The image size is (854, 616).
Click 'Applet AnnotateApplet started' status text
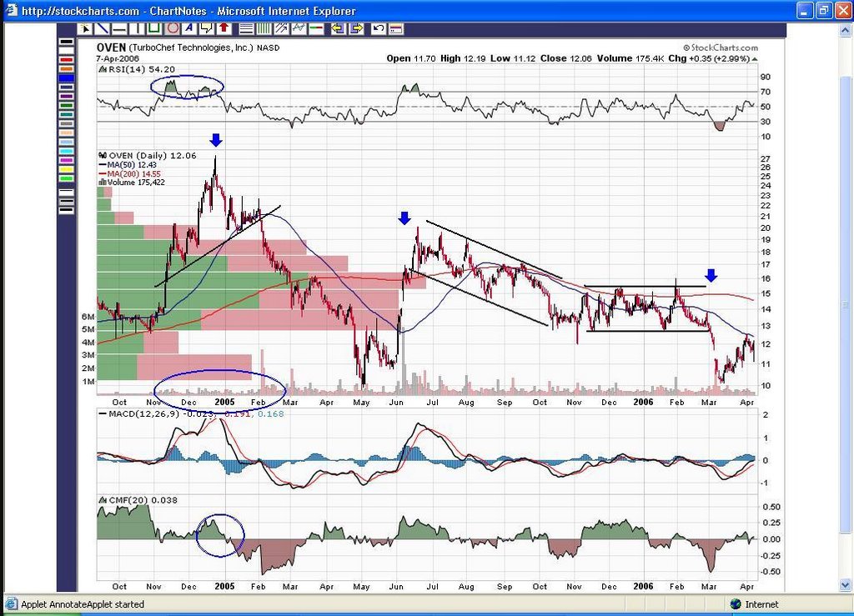[x=83, y=604]
